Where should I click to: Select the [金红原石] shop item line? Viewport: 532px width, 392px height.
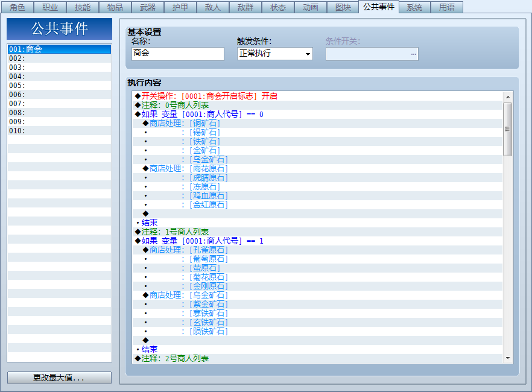tap(317, 204)
